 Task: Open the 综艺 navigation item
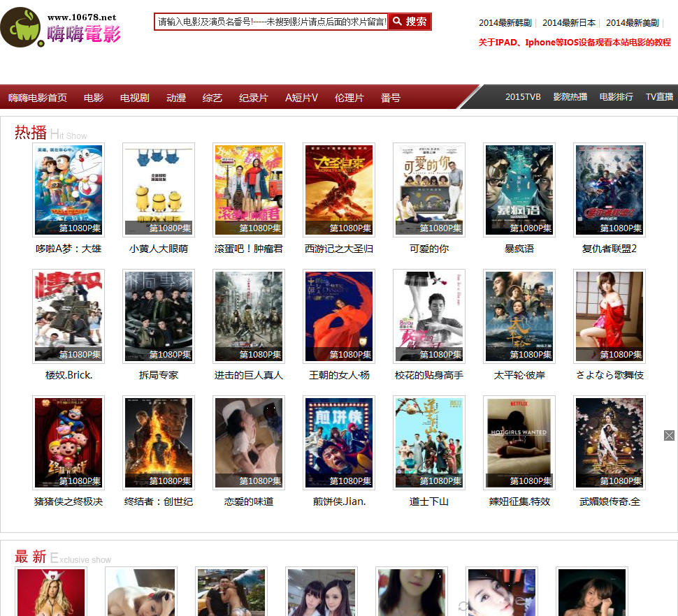[x=212, y=98]
